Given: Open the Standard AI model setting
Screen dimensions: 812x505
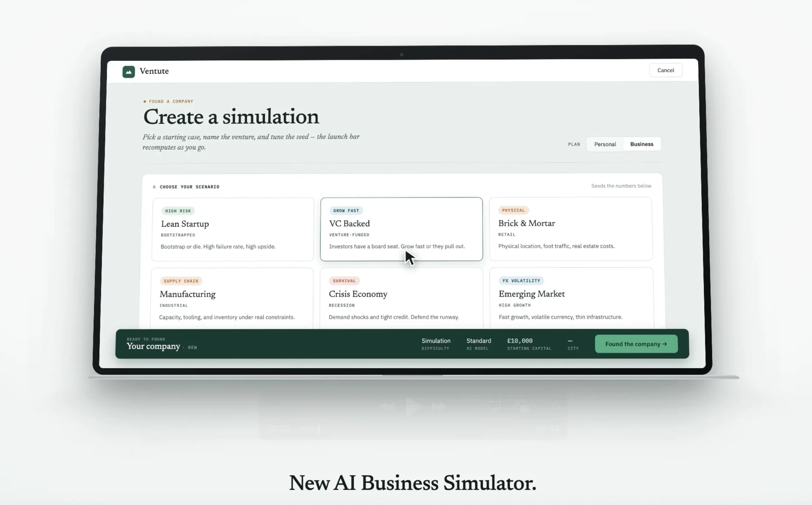Looking at the screenshot, I should pos(479,344).
